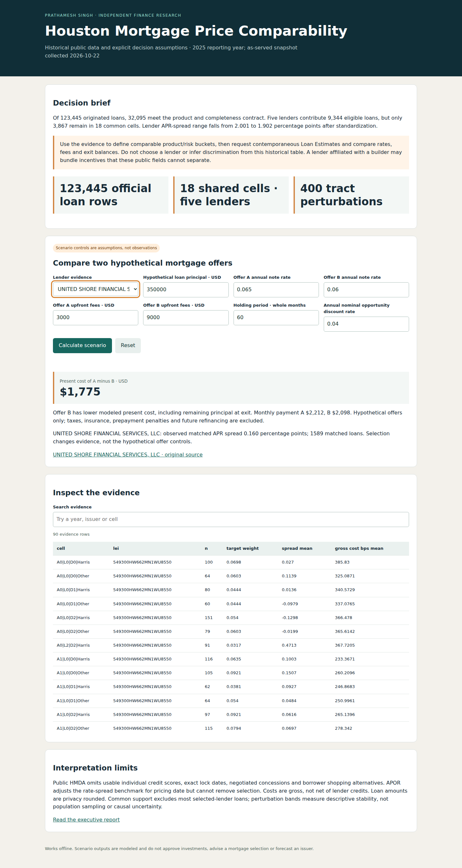Click the 'target weight' column header
Screen dimensions: 462x868
[x=243, y=548]
